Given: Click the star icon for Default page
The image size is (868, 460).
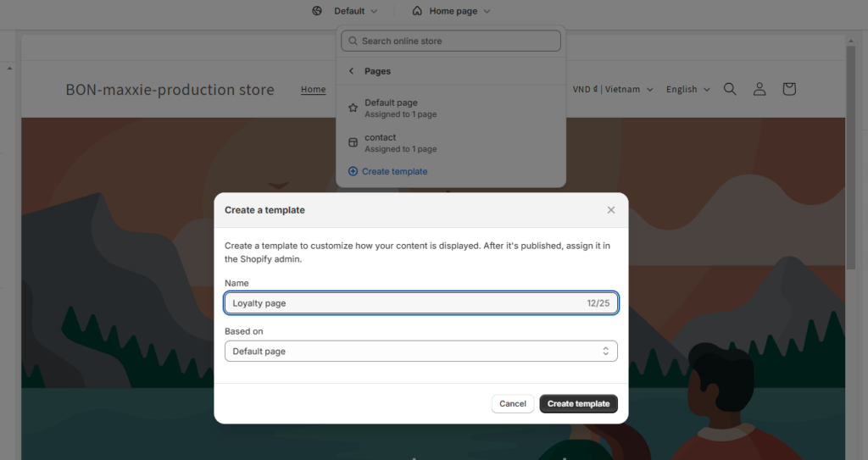Looking at the screenshot, I should [x=353, y=108].
